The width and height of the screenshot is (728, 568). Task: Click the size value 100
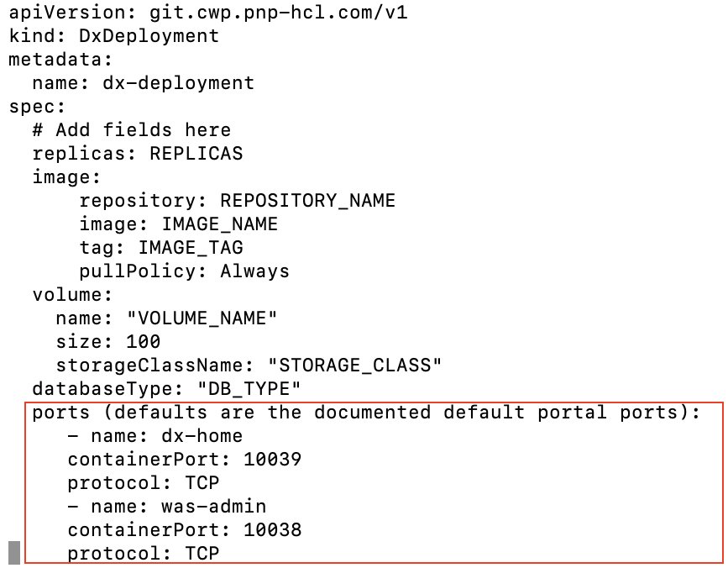tap(143, 342)
